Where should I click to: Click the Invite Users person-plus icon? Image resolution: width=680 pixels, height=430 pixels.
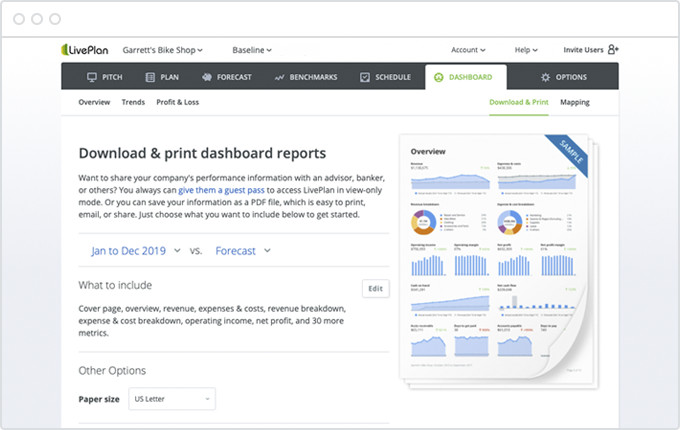coord(613,49)
